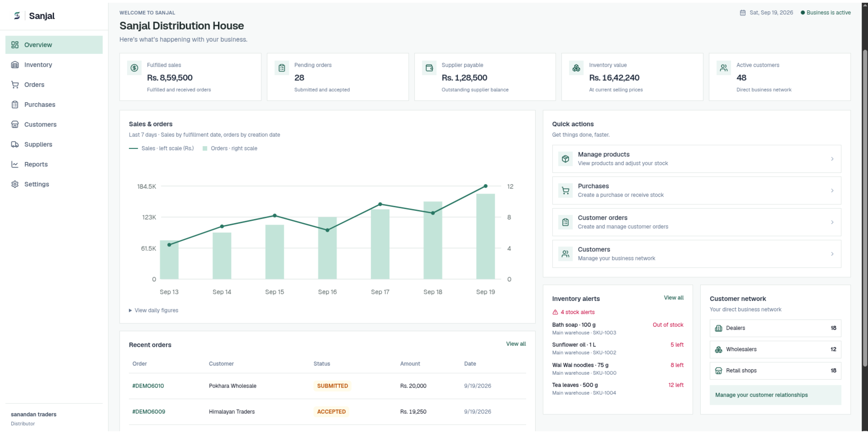
Task: Open the Manage products quick action
Action: [696, 159]
